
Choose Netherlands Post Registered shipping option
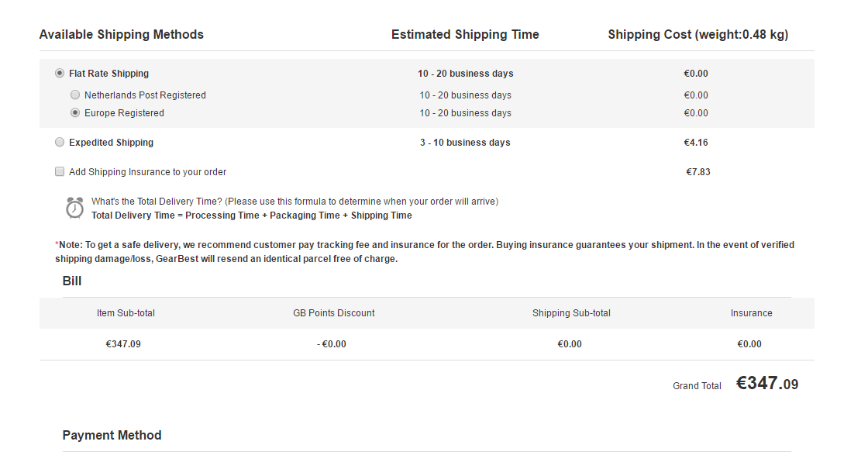pos(75,95)
